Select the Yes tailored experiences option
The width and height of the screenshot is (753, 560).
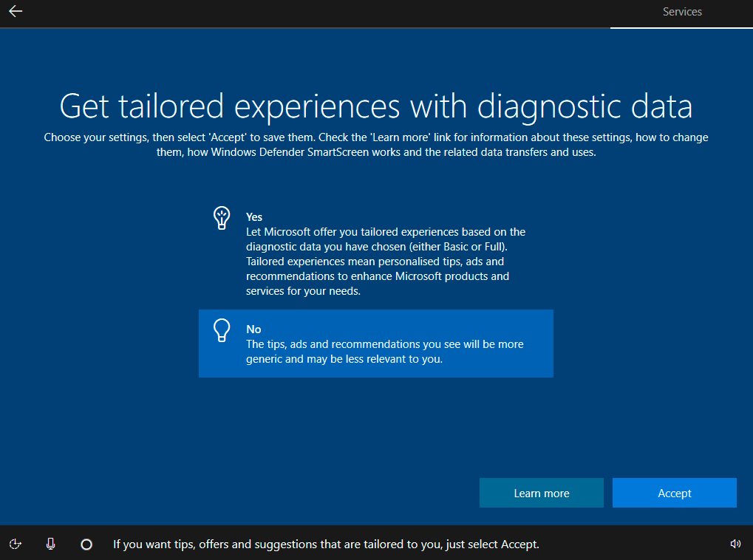tap(376, 253)
